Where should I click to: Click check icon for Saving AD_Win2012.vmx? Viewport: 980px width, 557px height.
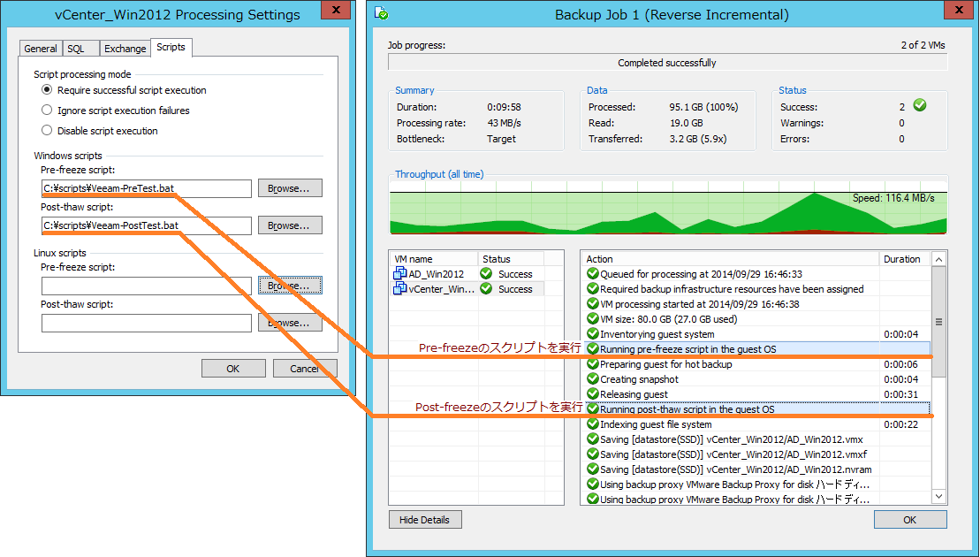point(592,439)
